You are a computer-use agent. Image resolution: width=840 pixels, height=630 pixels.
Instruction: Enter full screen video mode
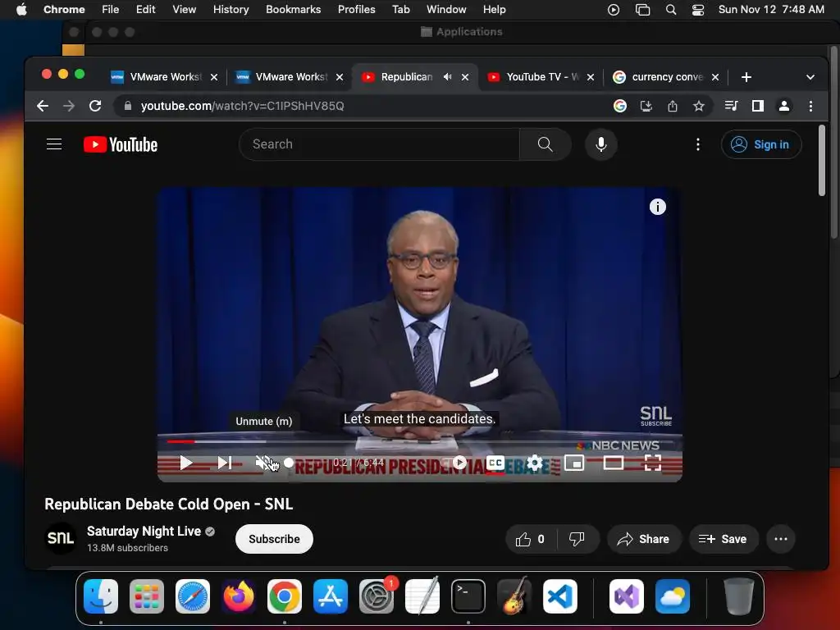pyautogui.click(x=652, y=463)
